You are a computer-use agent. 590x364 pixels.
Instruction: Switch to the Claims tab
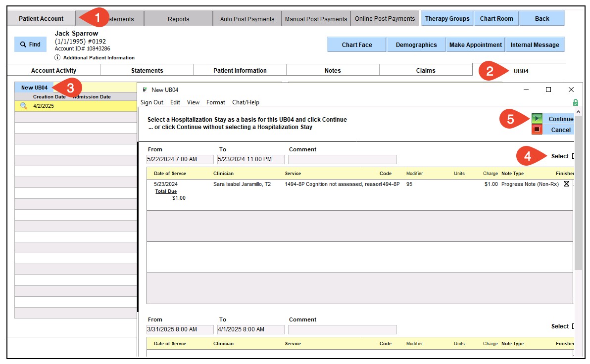pos(426,71)
